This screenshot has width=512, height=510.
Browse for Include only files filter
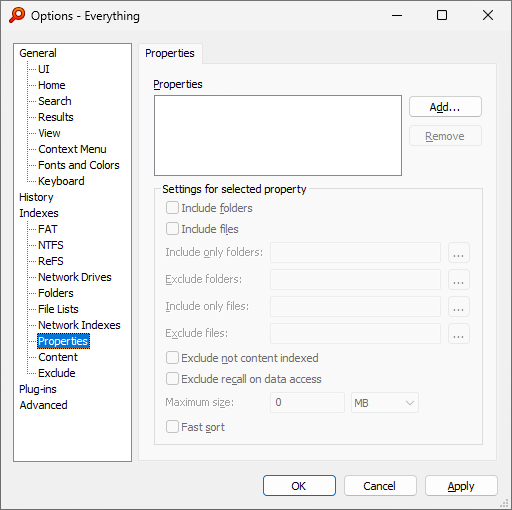click(x=459, y=307)
